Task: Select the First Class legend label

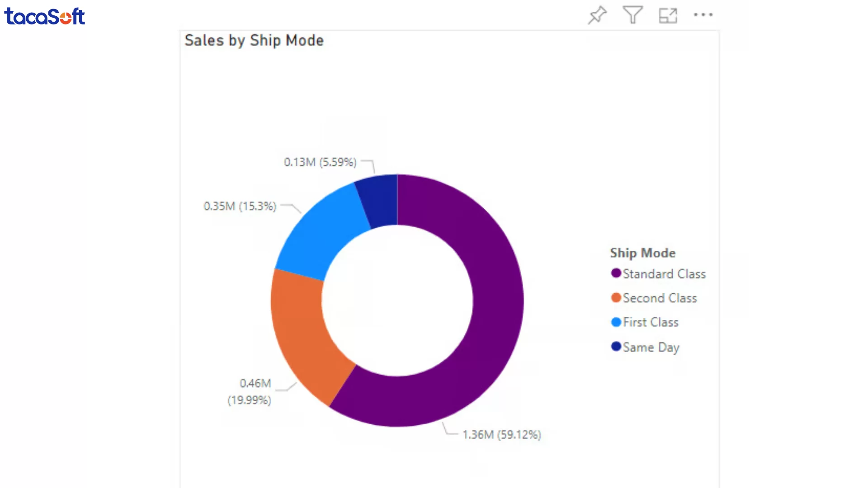Action: 651,322
